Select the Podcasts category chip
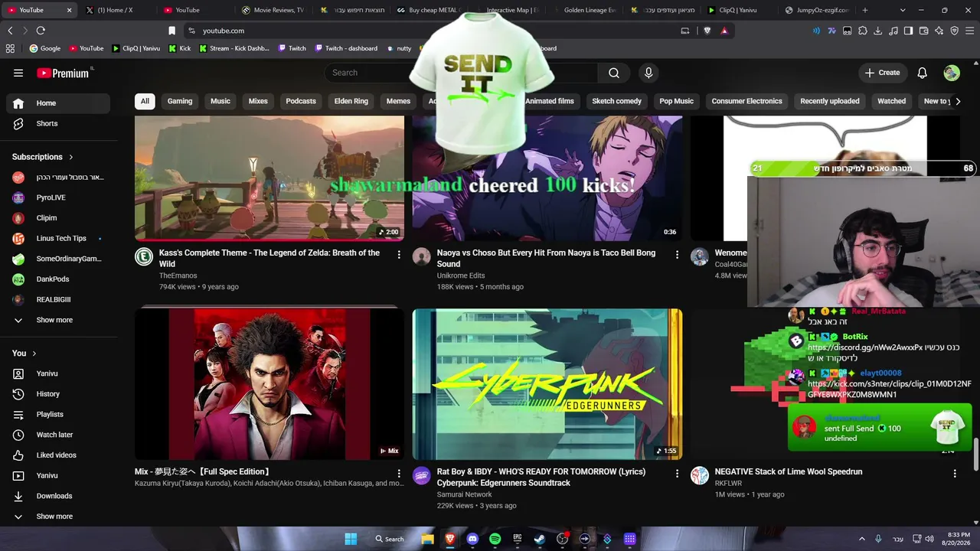Image resolution: width=980 pixels, height=551 pixels. (301, 101)
